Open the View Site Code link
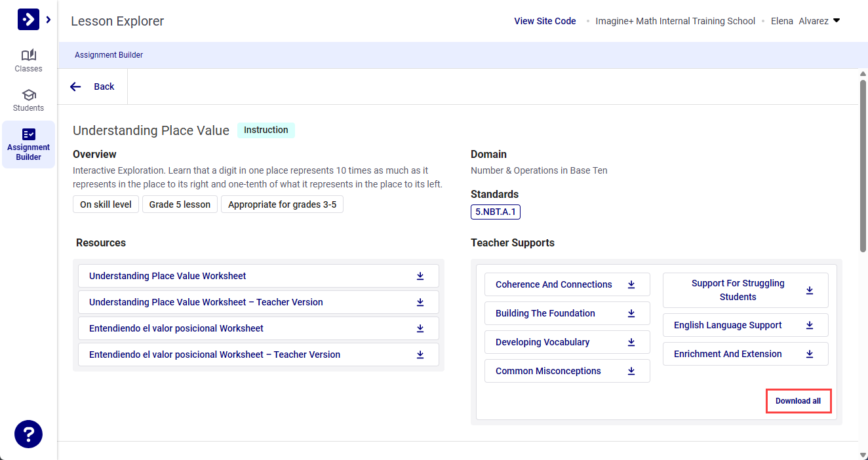868x460 pixels. 545,21
